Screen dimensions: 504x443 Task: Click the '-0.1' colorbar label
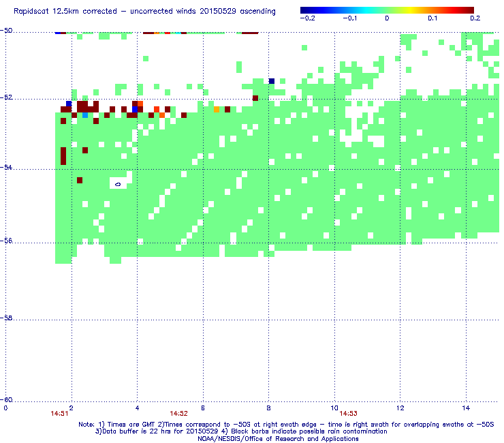pyautogui.click(x=349, y=18)
